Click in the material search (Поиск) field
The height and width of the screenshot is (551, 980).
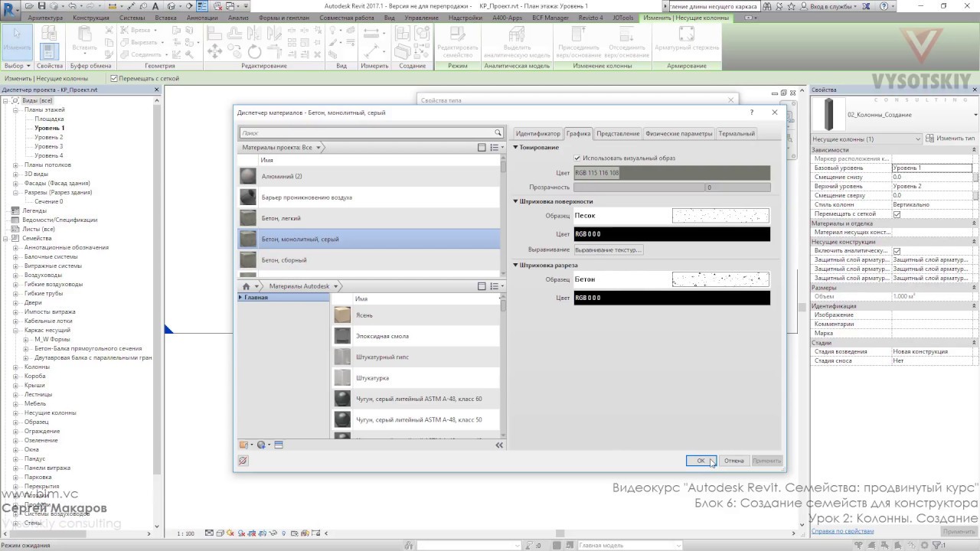(366, 133)
